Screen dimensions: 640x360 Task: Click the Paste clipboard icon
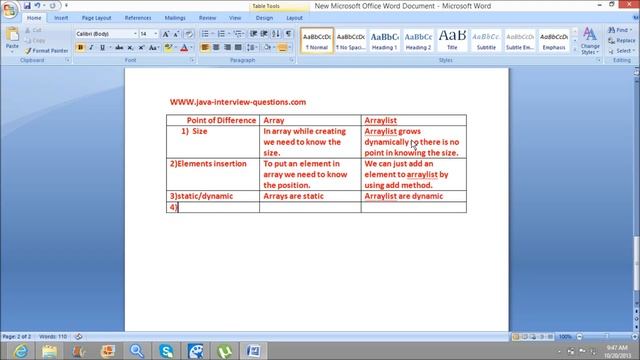pyautogui.click(x=12, y=35)
